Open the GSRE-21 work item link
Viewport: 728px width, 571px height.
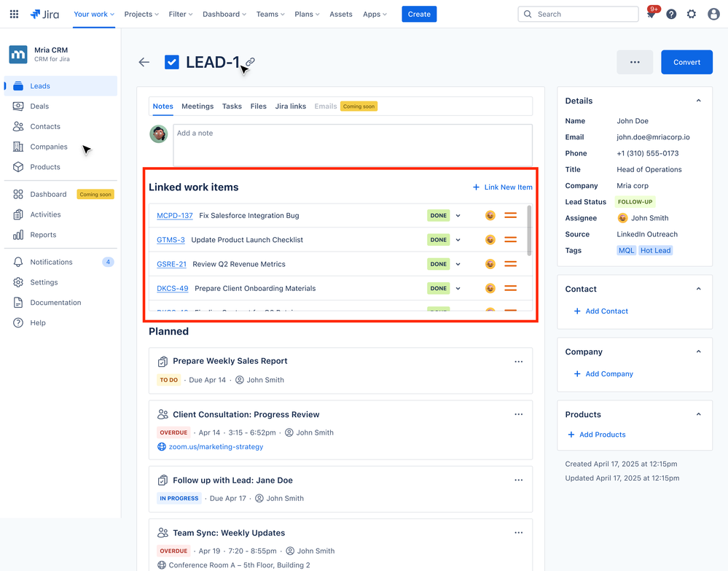(x=171, y=263)
